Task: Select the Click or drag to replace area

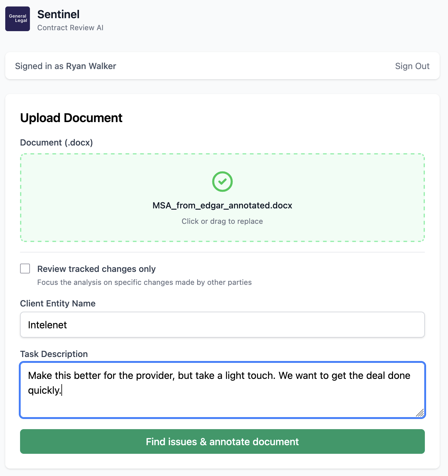Action: click(222, 221)
